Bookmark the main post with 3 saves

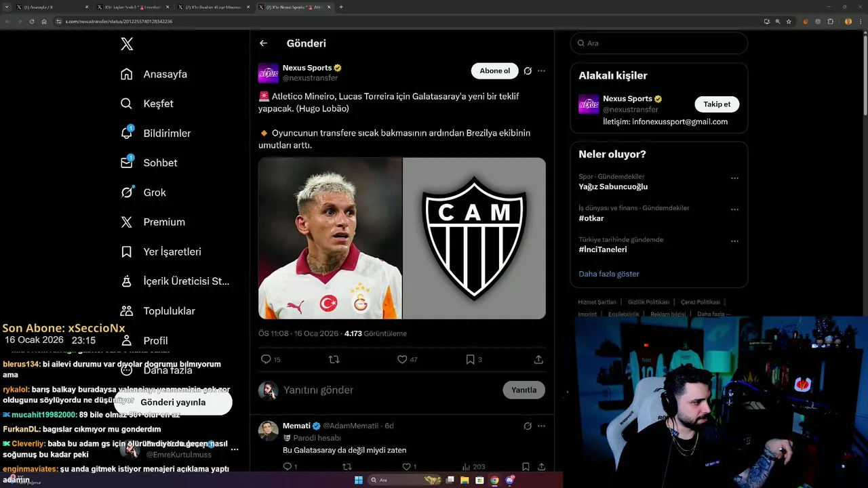pos(473,359)
